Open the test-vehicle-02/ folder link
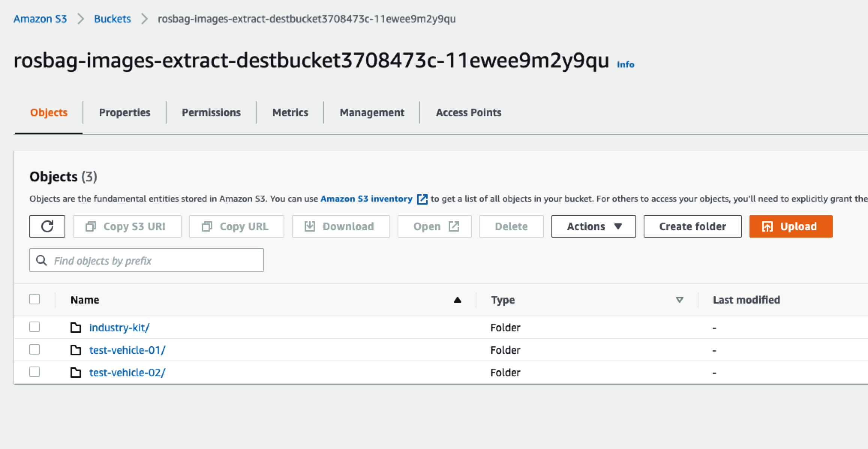868x449 pixels. coord(127,373)
